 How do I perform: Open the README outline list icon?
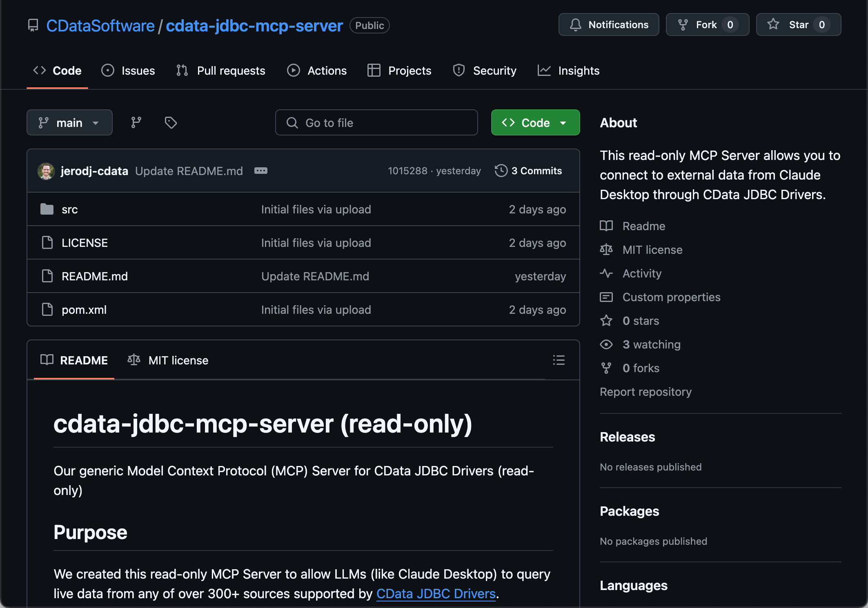(x=559, y=360)
